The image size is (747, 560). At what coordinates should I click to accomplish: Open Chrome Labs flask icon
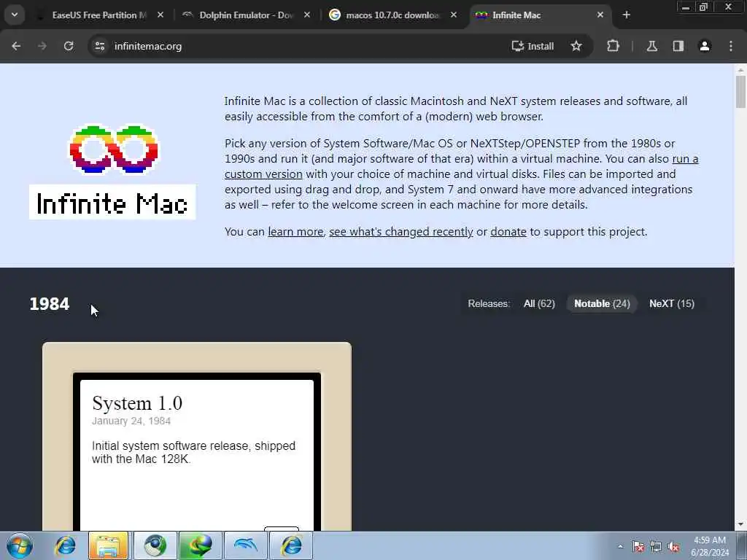651,46
